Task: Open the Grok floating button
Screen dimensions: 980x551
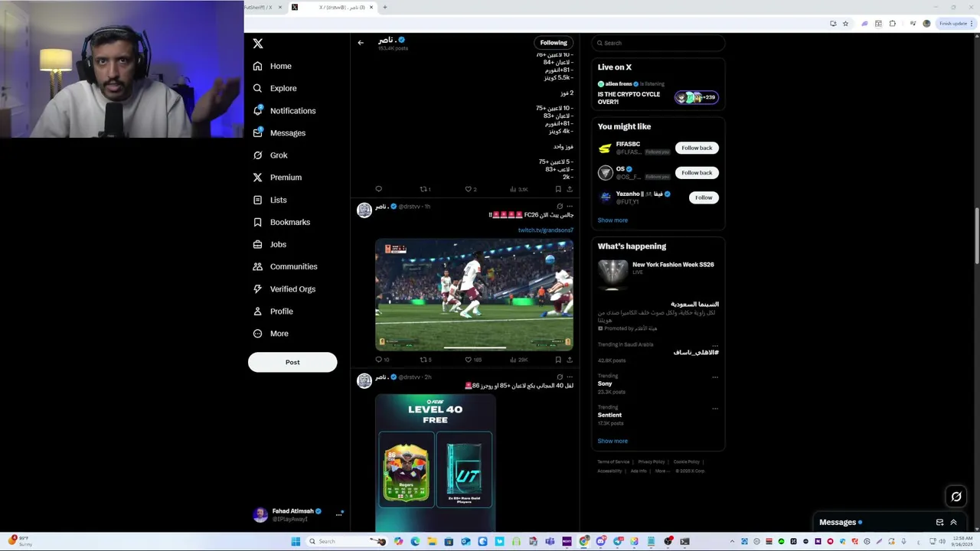Action: [956, 497]
